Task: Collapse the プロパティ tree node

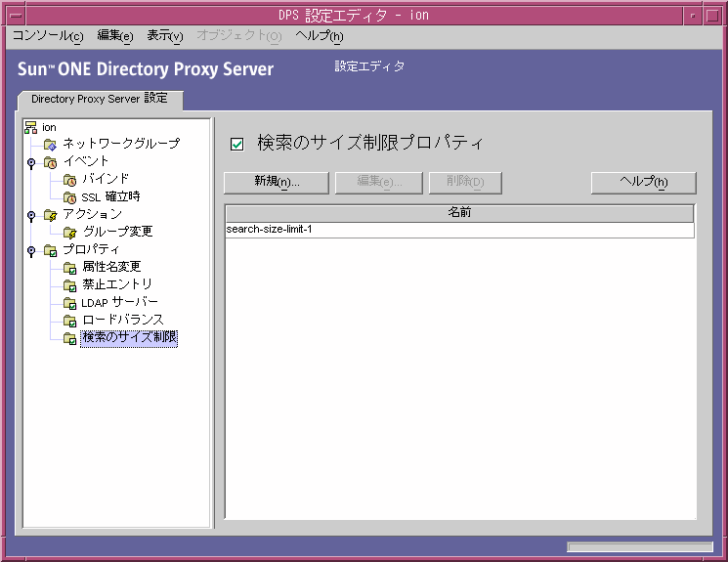Action: (x=31, y=251)
